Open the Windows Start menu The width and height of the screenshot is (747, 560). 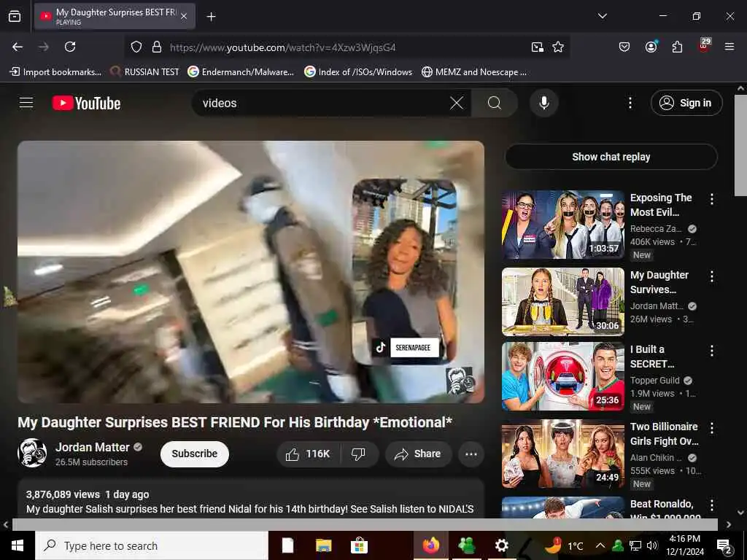coord(18,545)
